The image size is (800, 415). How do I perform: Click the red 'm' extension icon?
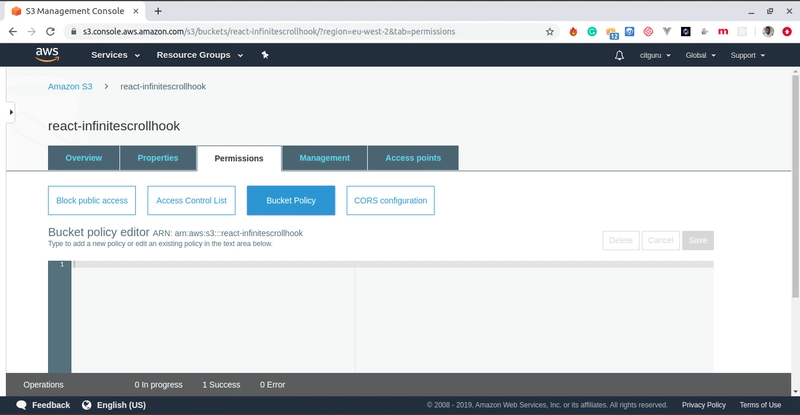pyautogui.click(x=723, y=32)
